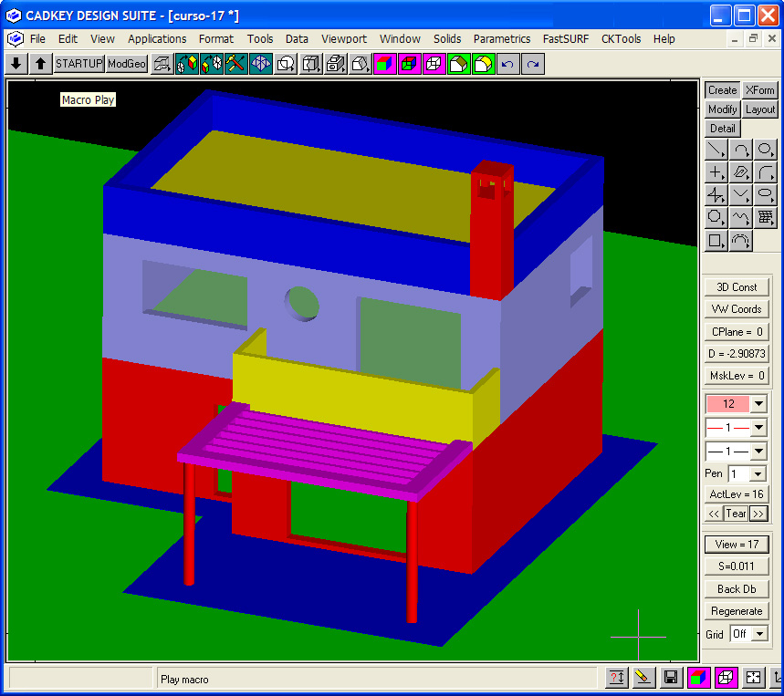Screen dimensions: 784x696
Task: Select the circle creation tool
Action: [765, 150]
